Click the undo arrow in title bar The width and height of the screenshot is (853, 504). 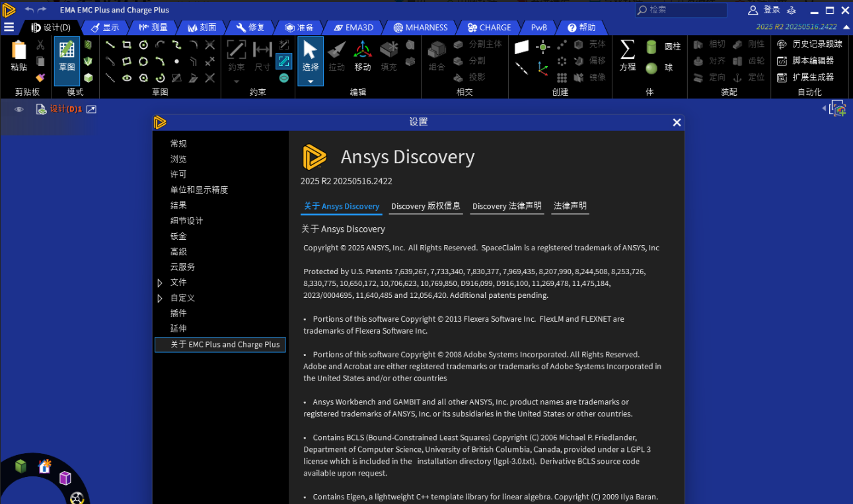pos(29,9)
